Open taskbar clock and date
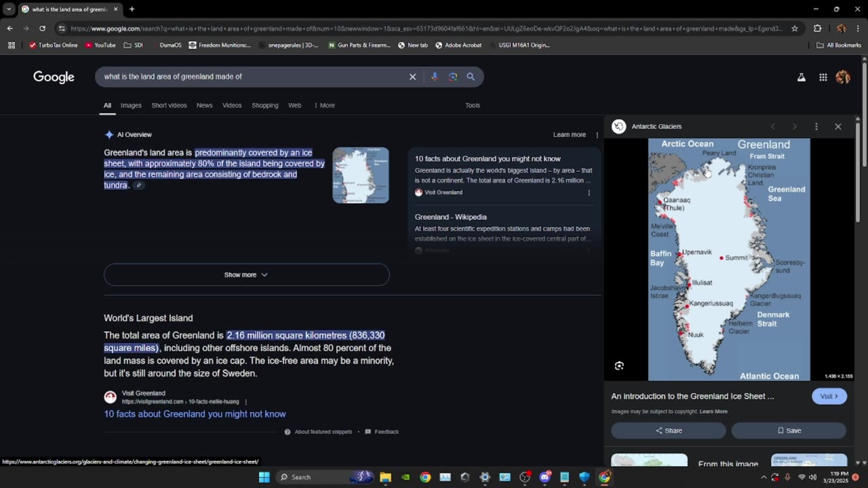 (x=839, y=477)
